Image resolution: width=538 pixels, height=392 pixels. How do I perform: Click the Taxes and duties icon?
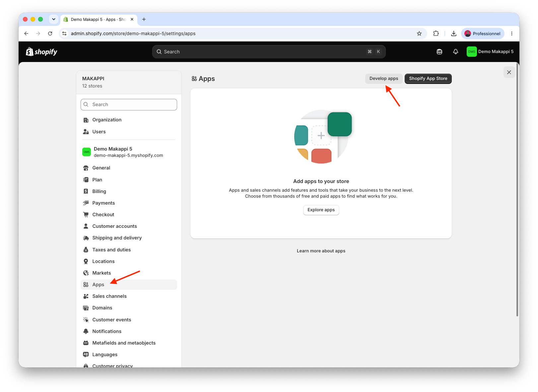(86, 250)
